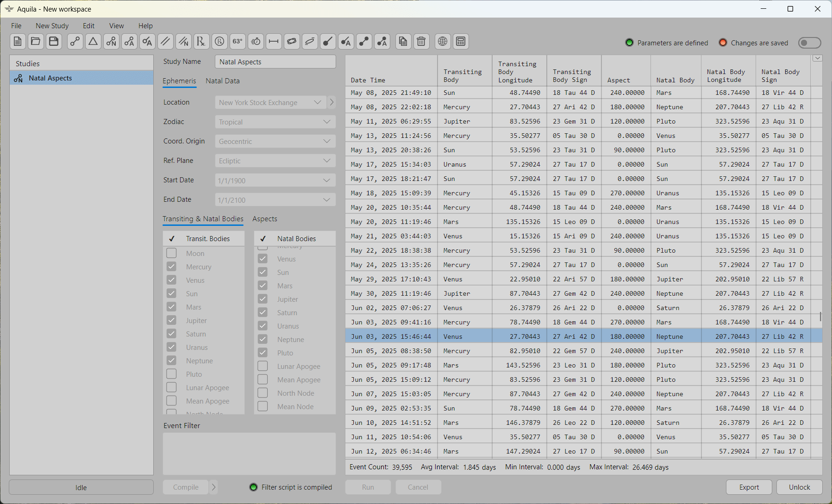The height and width of the screenshot is (504, 832).
Task: Click the Cancel button
Action: 418,487
